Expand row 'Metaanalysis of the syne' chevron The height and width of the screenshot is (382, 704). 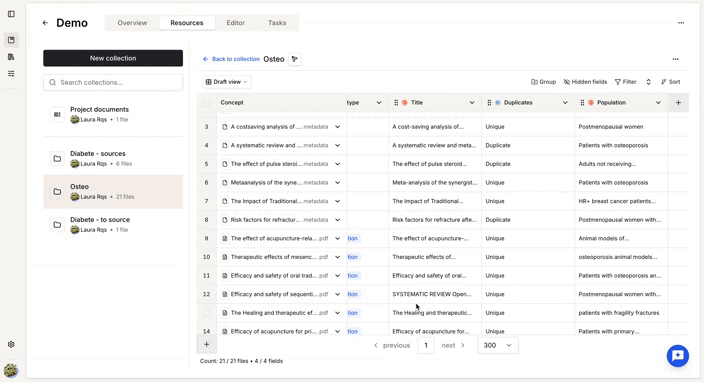click(337, 183)
